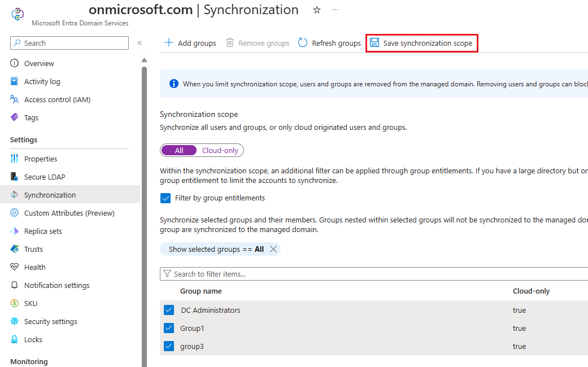Uncheck the DC Administrators group checkbox

point(168,310)
